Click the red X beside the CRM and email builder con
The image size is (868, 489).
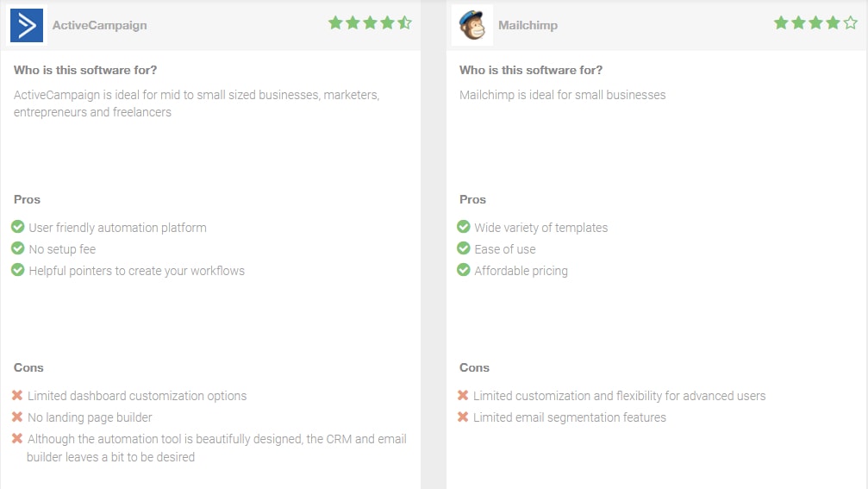coord(17,438)
